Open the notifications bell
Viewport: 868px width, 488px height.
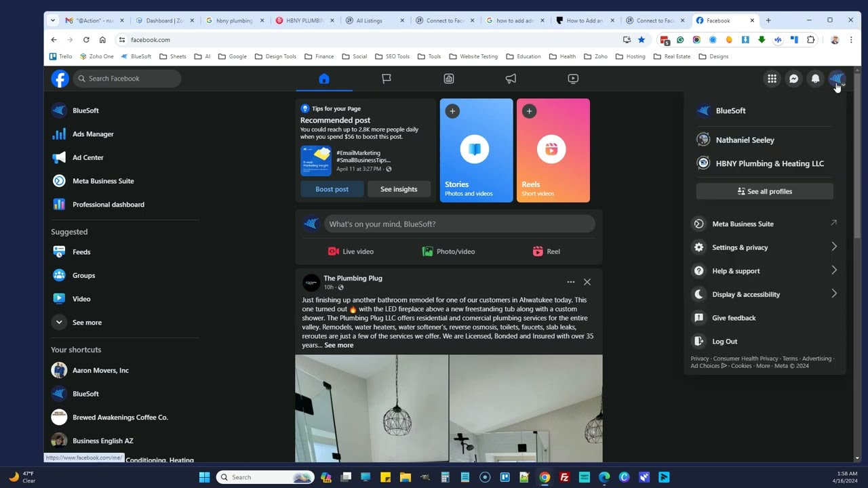815,79
